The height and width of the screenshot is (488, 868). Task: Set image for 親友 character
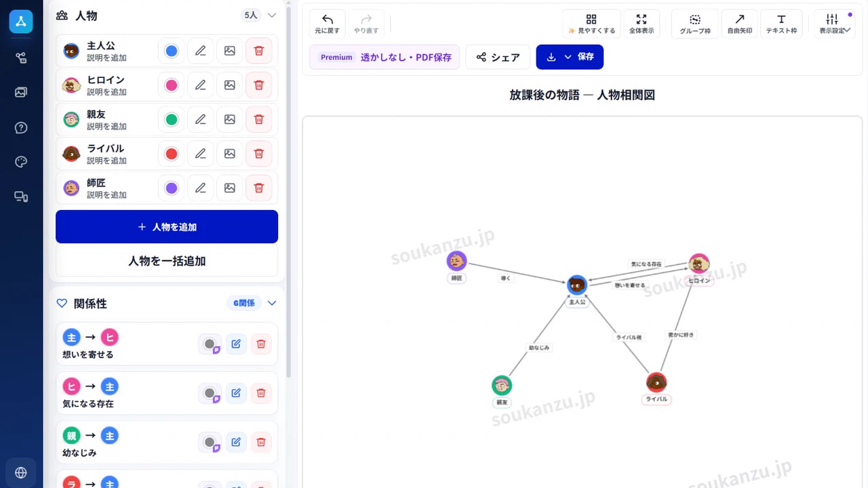click(x=230, y=119)
